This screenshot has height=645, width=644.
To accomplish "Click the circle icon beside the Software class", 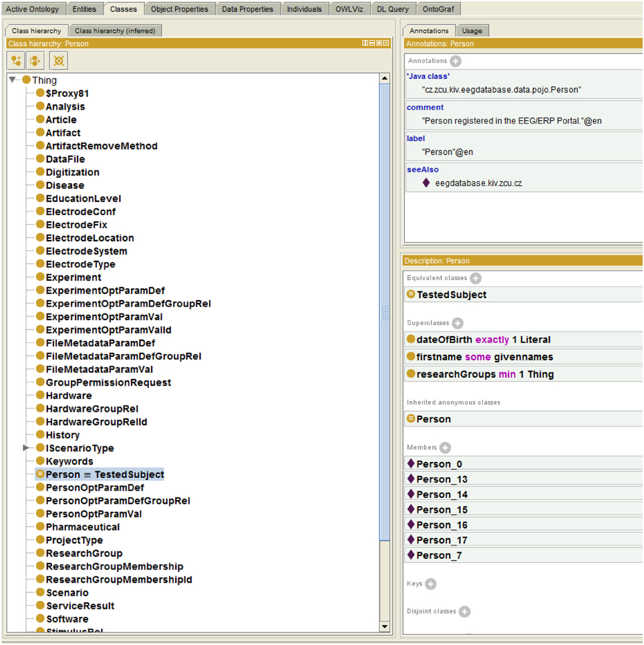I will click(x=40, y=618).
